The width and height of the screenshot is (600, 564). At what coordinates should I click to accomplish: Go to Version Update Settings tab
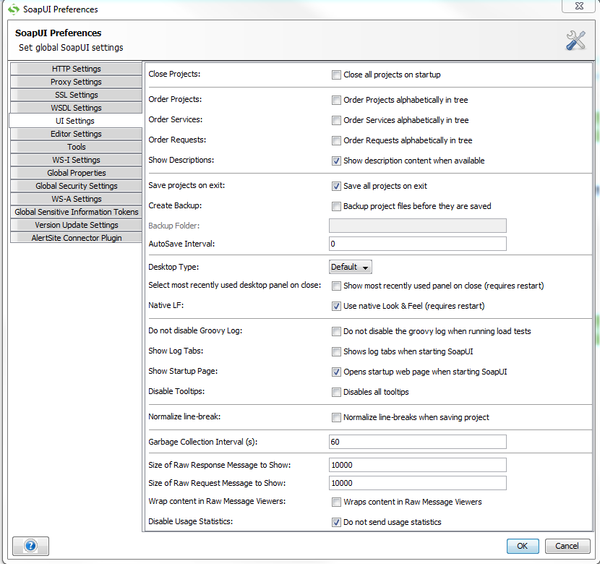coord(76,225)
